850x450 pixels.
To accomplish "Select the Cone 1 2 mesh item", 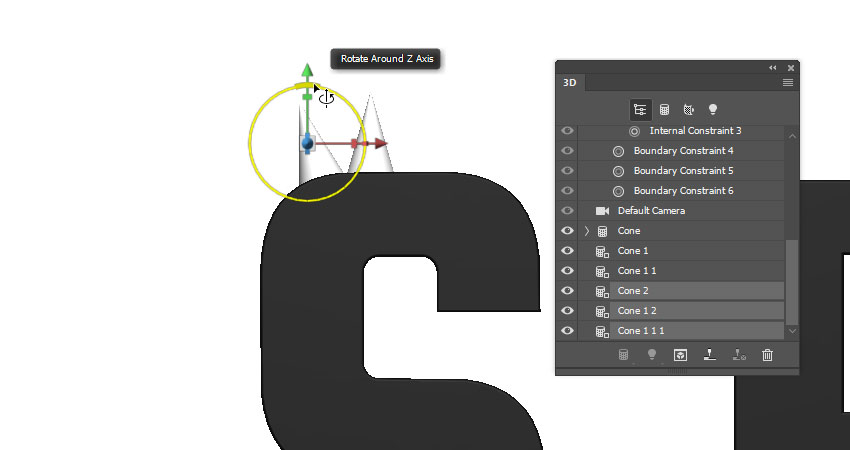I will 637,311.
